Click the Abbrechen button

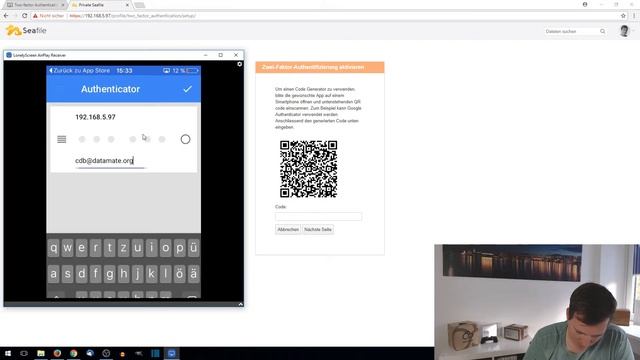click(288, 229)
